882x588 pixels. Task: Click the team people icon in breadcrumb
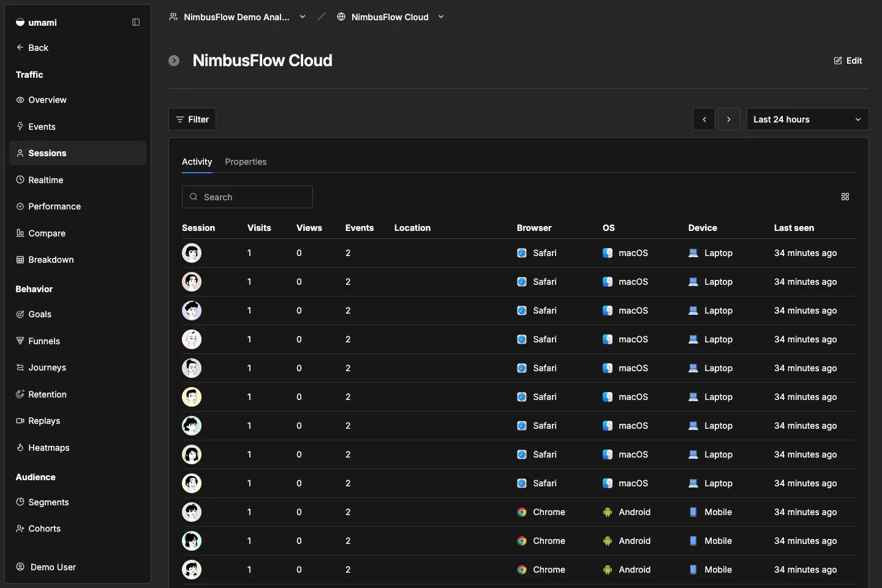click(173, 17)
